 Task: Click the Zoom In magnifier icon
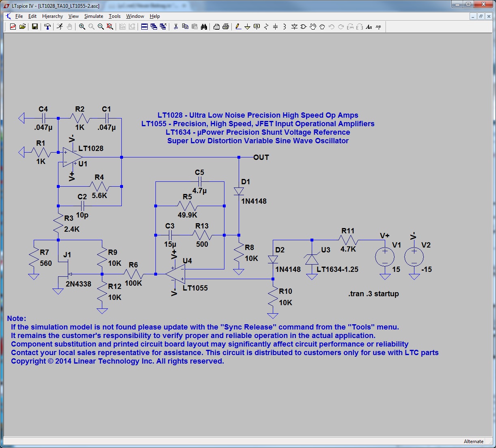point(82,27)
